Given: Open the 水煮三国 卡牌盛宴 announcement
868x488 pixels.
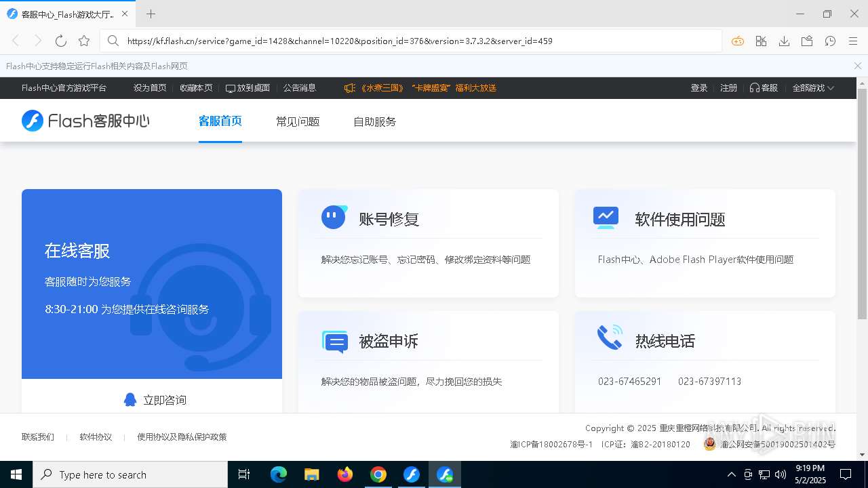Looking at the screenshot, I should click(429, 88).
